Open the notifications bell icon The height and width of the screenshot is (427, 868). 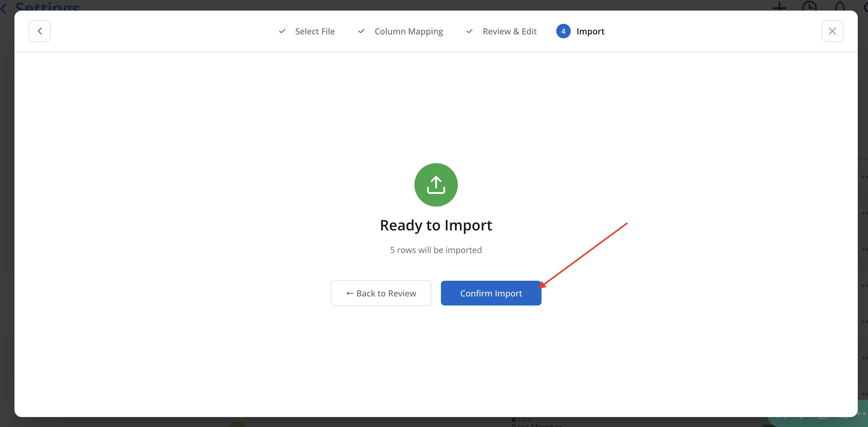839,6
